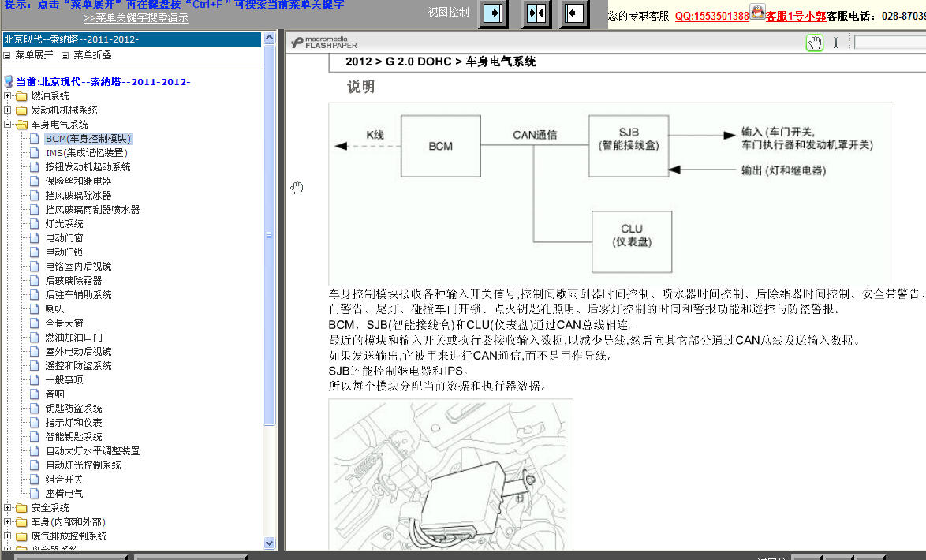This screenshot has width=926, height=560.
Task: Select the hand pan tool in FlashPaper
Action: 815,43
